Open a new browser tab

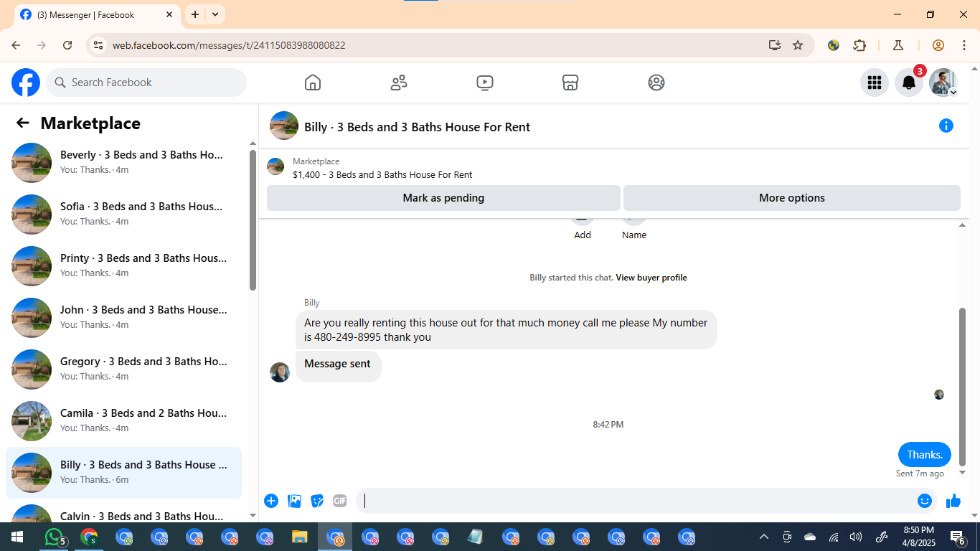coord(195,14)
